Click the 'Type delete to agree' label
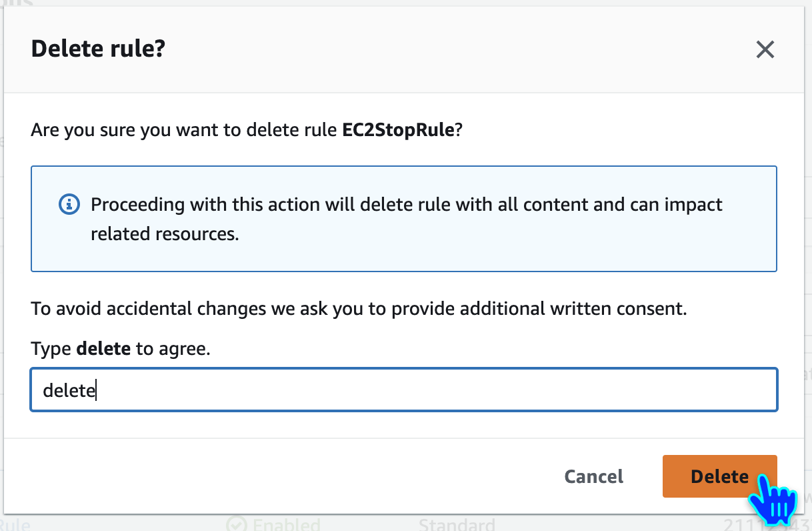Screen dimensions: 812x531 (x=121, y=348)
